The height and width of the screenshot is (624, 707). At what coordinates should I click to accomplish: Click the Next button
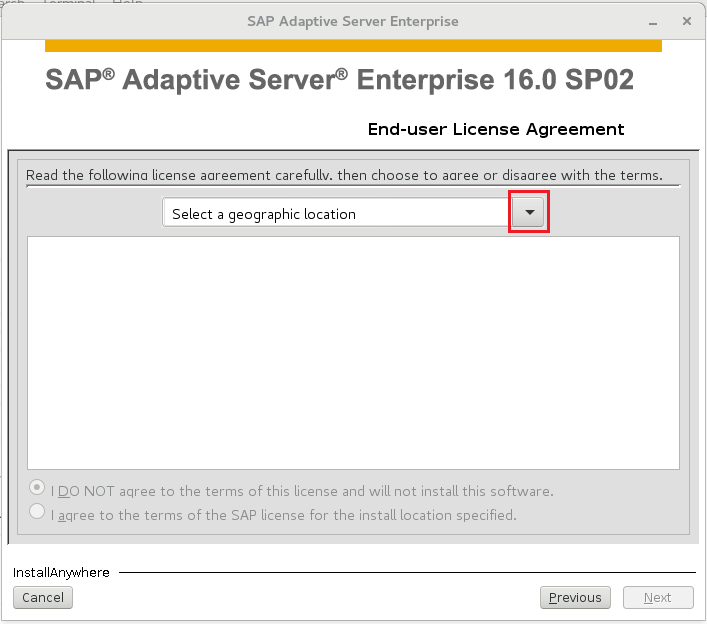coord(658,597)
